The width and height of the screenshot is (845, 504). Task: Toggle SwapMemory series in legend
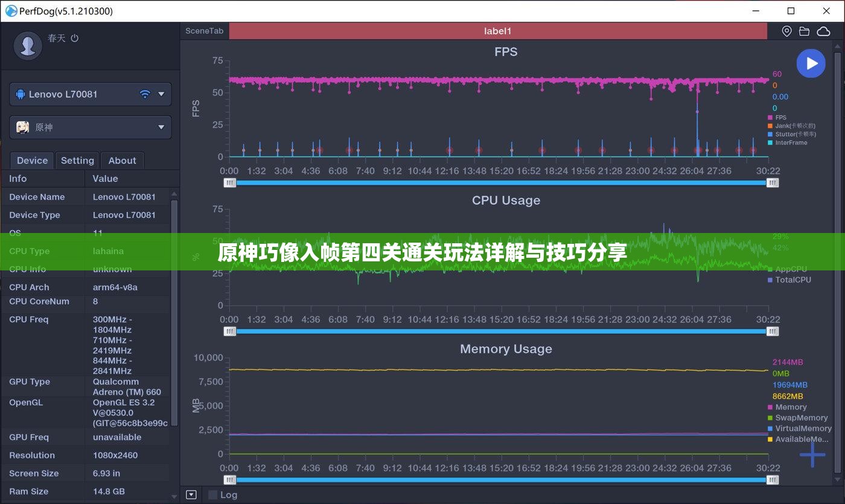tap(797, 418)
